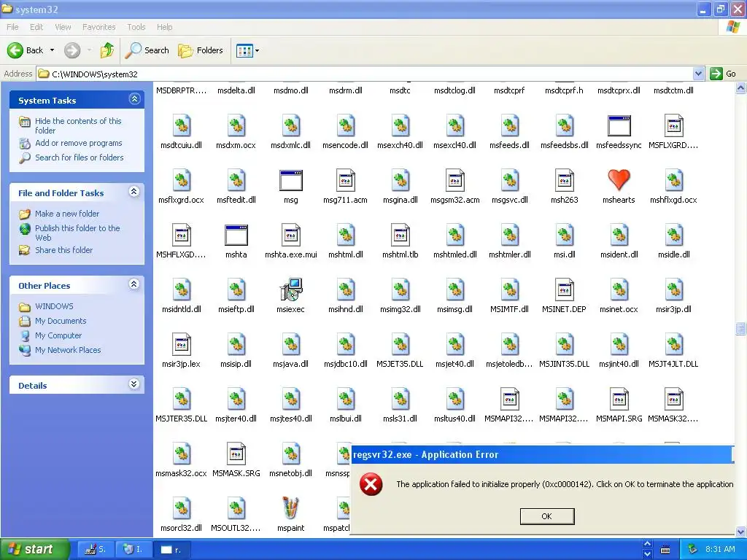Select the msg711.acm file icon
The width and height of the screenshot is (747, 560).
[x=345, y=181]
